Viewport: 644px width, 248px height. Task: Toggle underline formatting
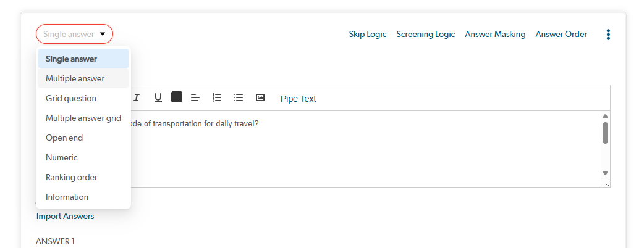pos(158,97)
